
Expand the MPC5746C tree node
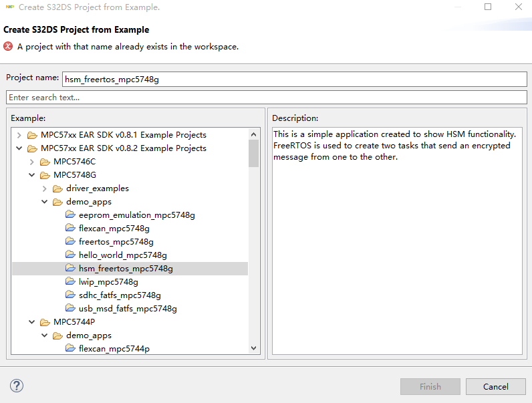pyautogui.click(x=31, y=162)
